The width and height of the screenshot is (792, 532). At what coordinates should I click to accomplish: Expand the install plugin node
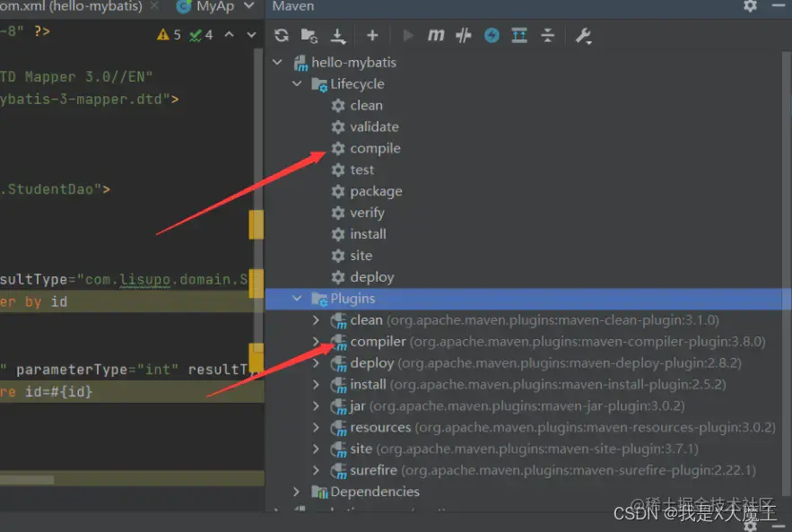(316, 385)
